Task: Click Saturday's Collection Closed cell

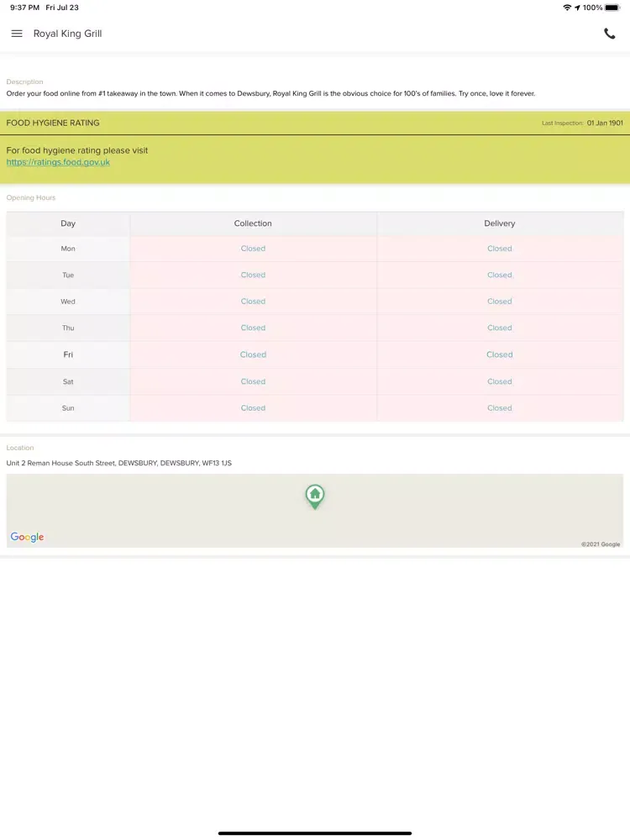Action: click(x=253, y=381)
